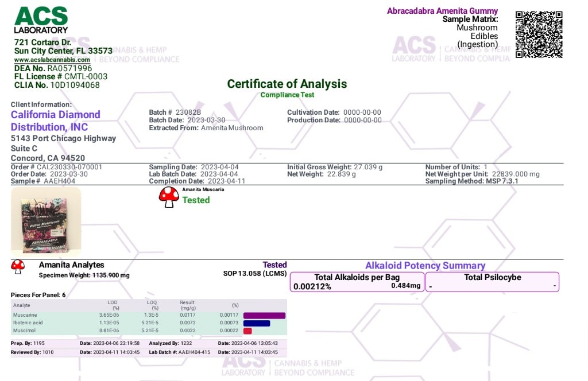Click the blue Ibotenic acid result bar

coord(257,323)
